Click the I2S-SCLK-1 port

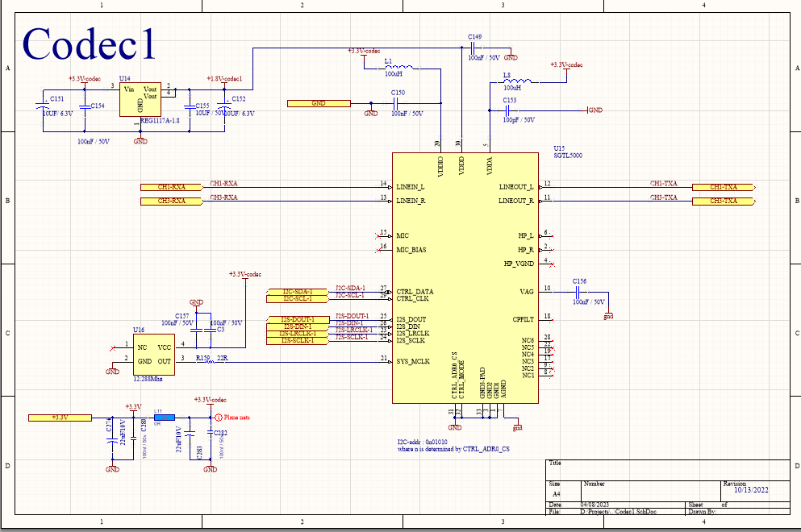coord(298,341)
